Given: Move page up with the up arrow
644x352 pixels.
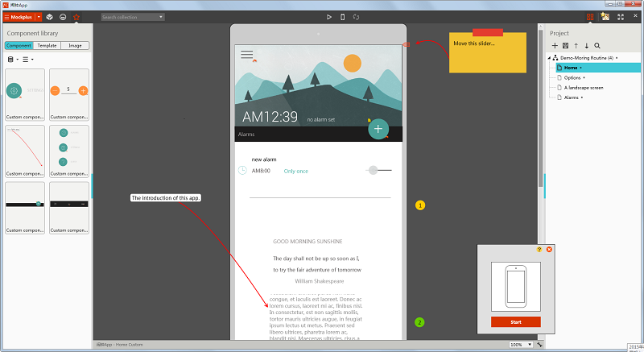Looking at the screenshot, I should [576, 46].
